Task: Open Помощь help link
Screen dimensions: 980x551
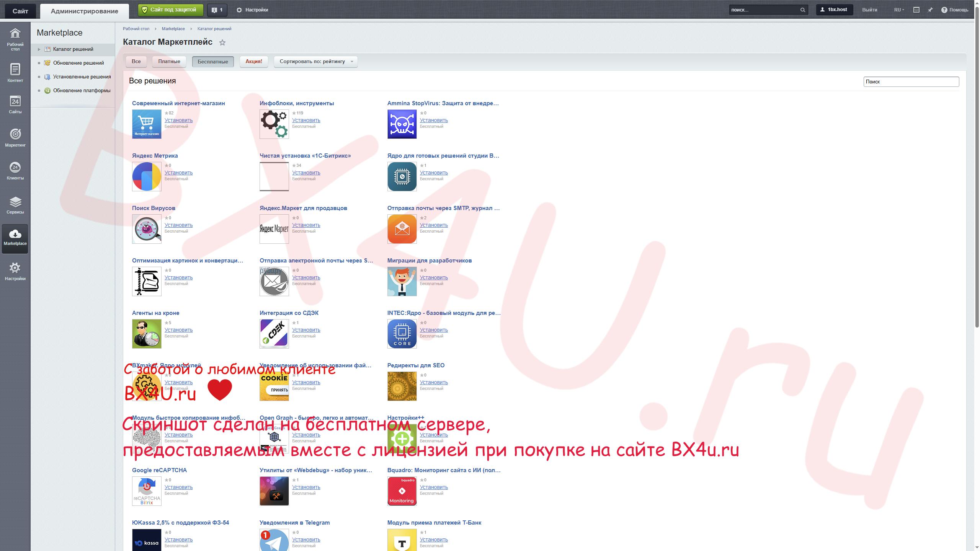Action: click(955, 10)
